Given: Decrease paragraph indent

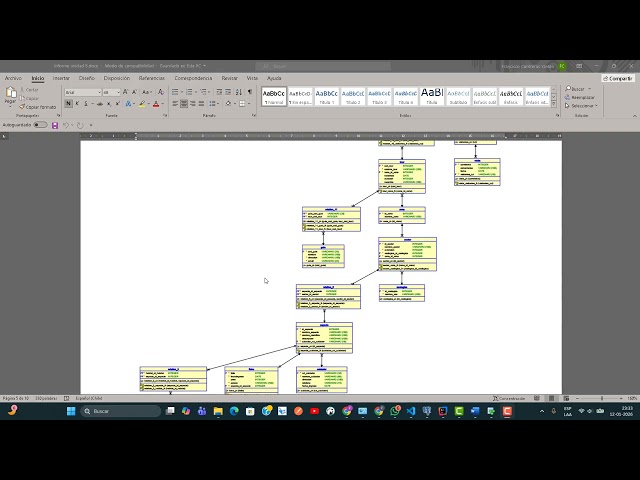Looking at the screenshot, I should pos(219,92).
